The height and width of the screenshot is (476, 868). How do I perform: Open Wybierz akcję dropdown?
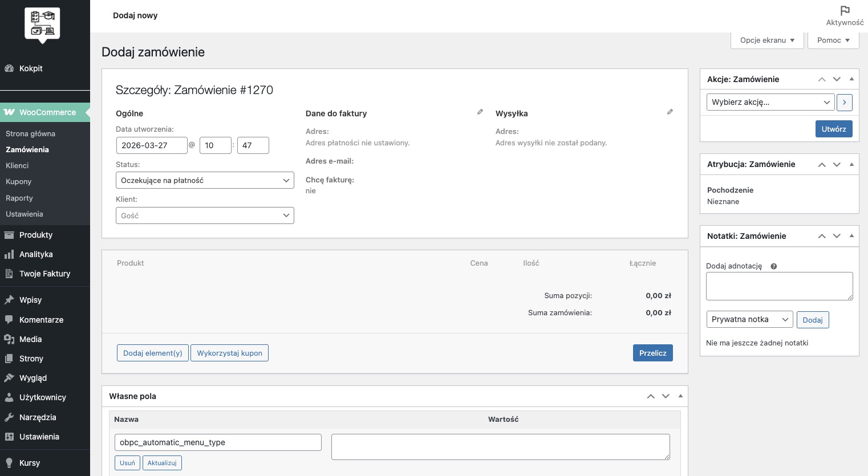(x=770, y=102)
